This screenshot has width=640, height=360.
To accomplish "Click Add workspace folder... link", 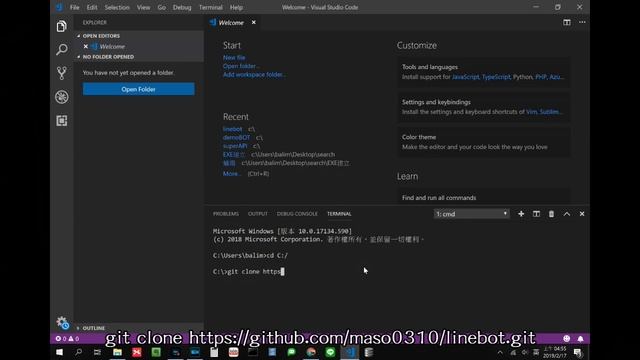I will tap(254, 75).
